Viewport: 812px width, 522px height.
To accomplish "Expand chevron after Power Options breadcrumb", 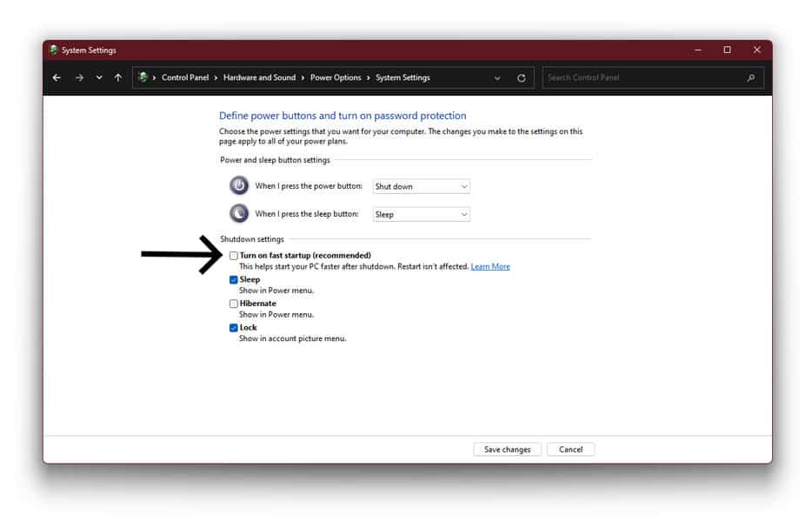I will click(369, 78).
